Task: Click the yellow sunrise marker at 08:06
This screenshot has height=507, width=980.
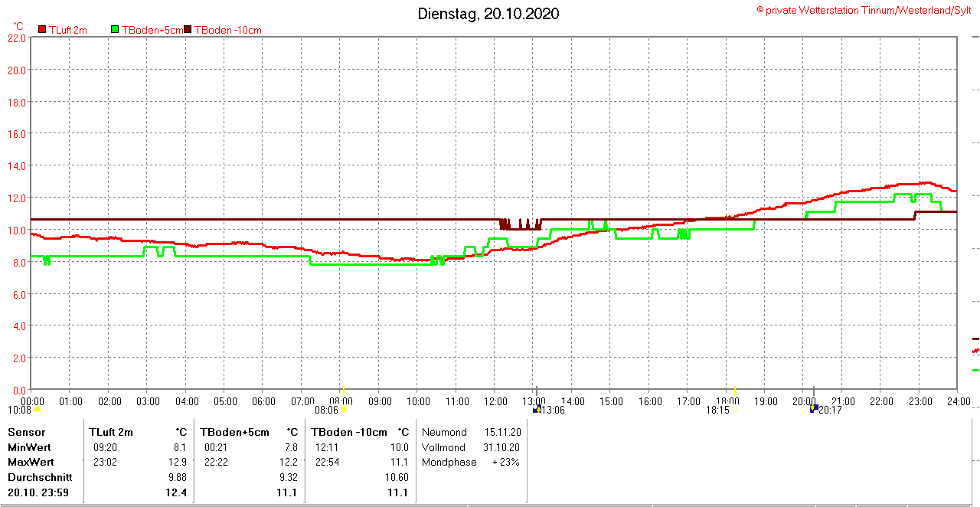Action: click(343, 409)
